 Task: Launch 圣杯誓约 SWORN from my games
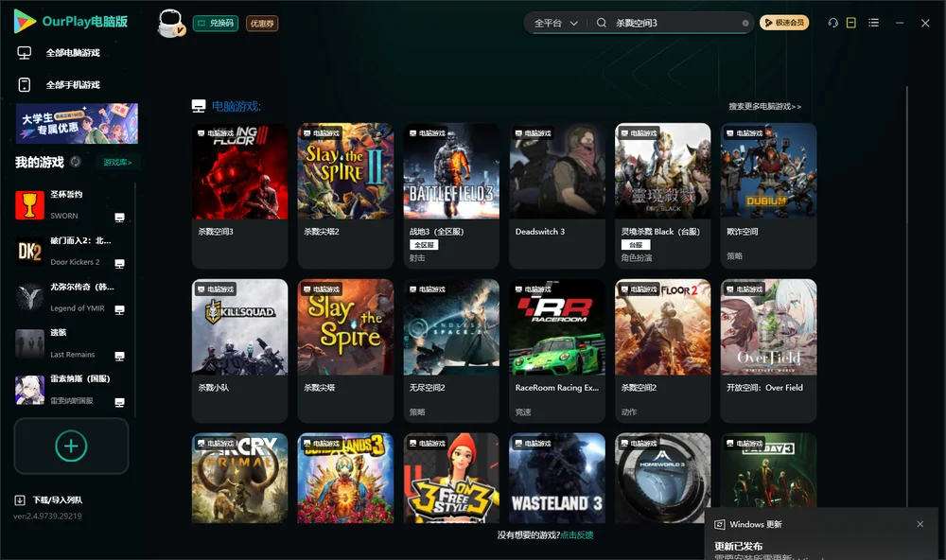[71, 205]
